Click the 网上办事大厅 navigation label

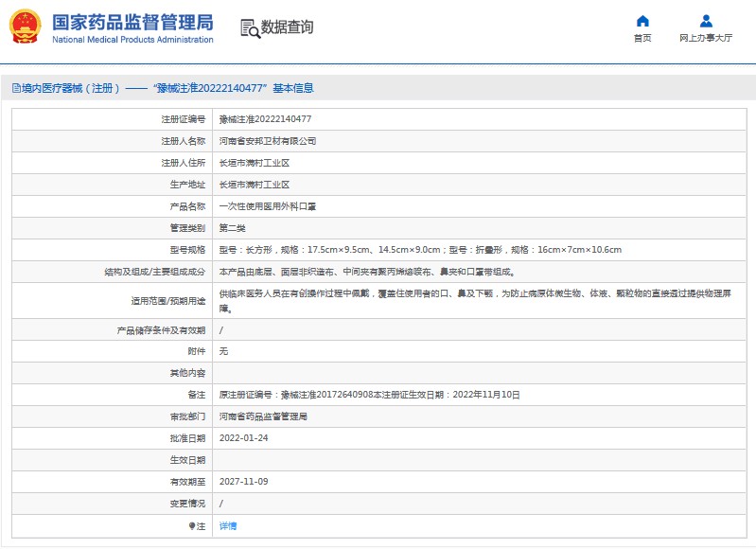pyautogui.click(x=706, y=39)
